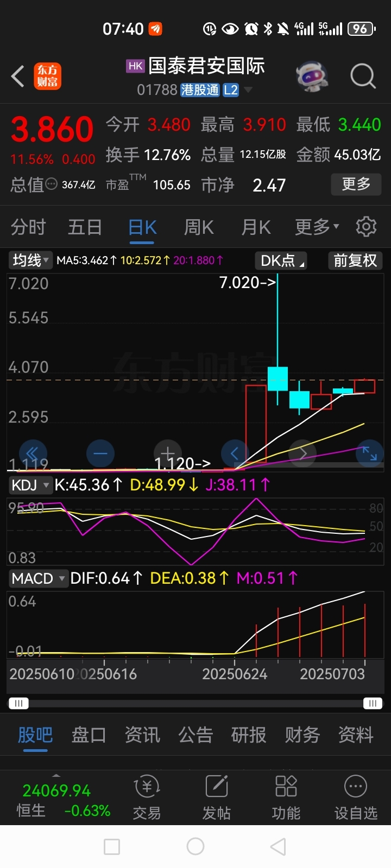Open chart settings gear icon
The image size is (391, 868).
366,227
